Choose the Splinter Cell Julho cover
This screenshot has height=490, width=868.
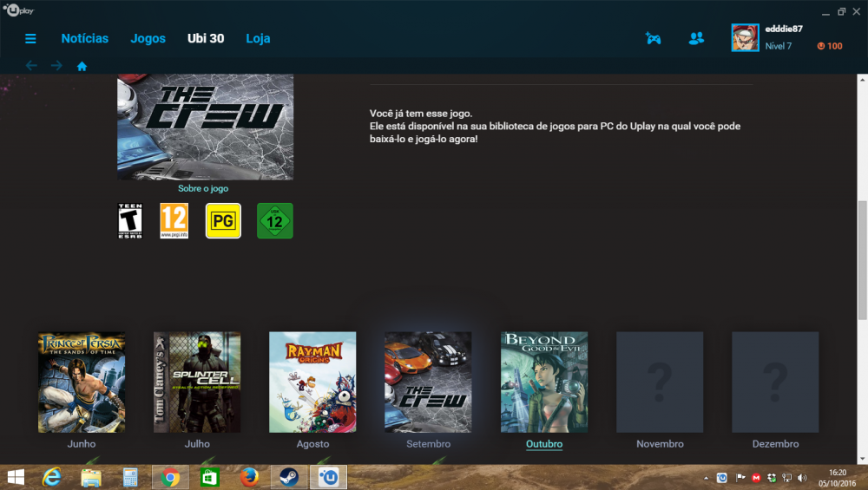[x=197, y=382]
